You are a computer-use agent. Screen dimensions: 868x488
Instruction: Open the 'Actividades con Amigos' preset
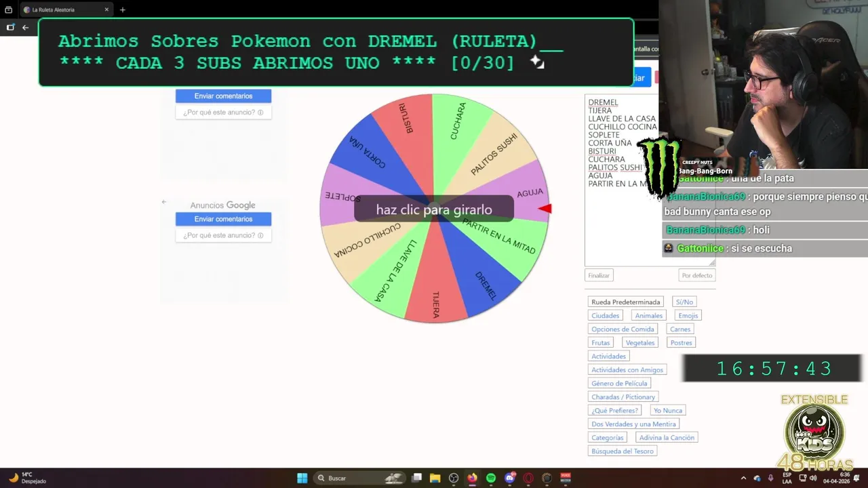(x=627, y=369)
